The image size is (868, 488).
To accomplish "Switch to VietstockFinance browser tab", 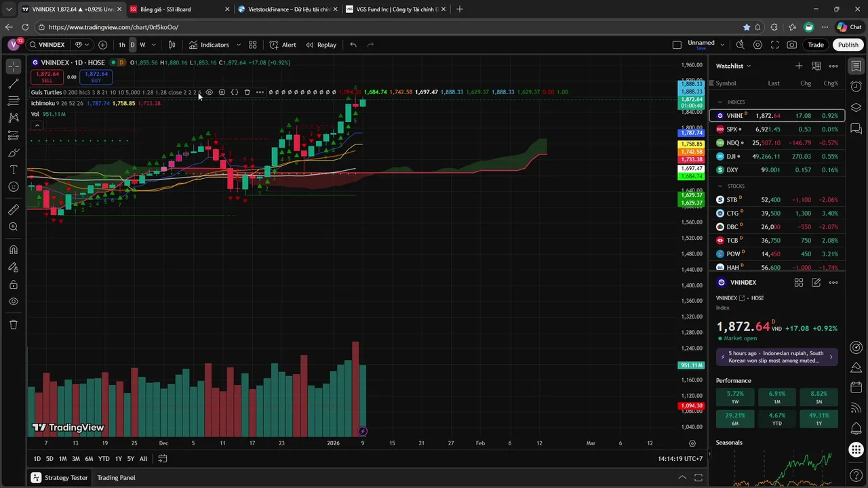I will tap(288, 9).
